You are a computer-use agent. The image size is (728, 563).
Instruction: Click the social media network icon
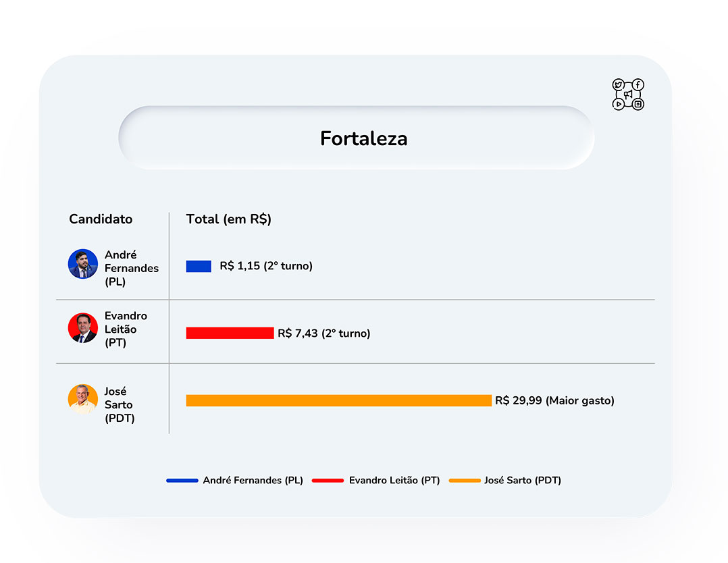[x=628, y=95]
